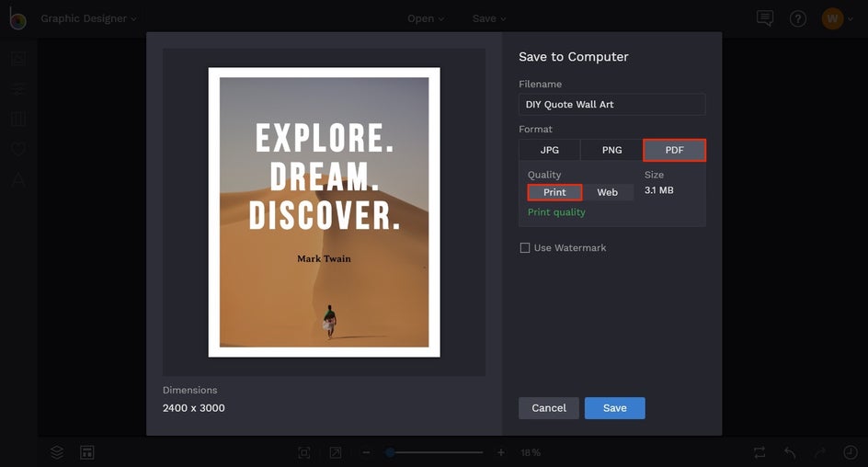
Task: Click the poster preview thumbnail
Action: click(x=324, y=212)
